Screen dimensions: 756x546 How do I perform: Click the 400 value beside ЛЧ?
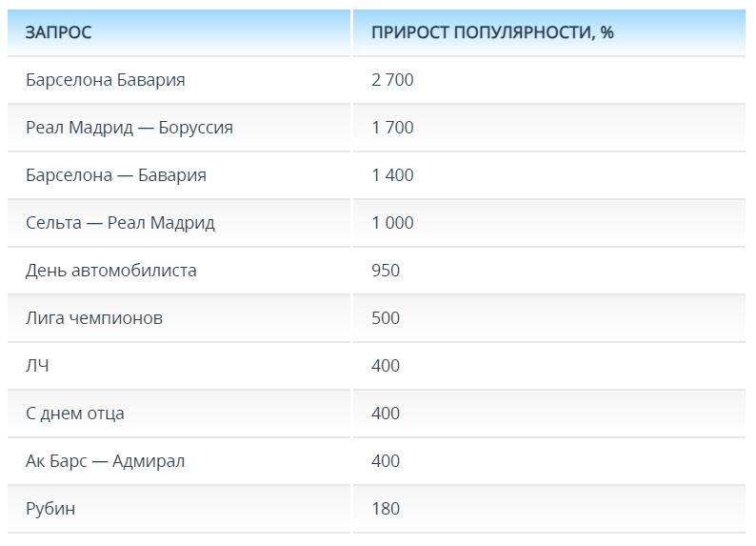pos(386,366)
